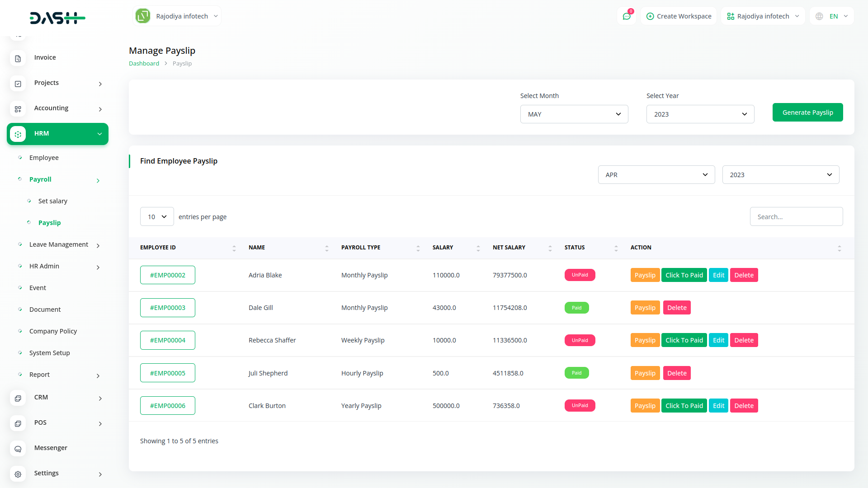Click Clark Burton's UnPaid status badge
This screenshot has height=488, width=868.
[x=580, y=405]
